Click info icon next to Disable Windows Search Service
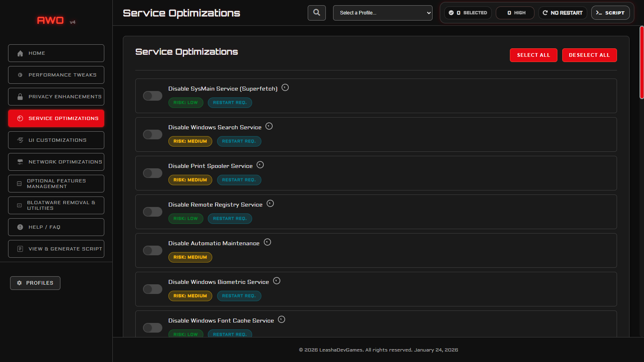Screen dimensions: 644x362 pos(269,126)
